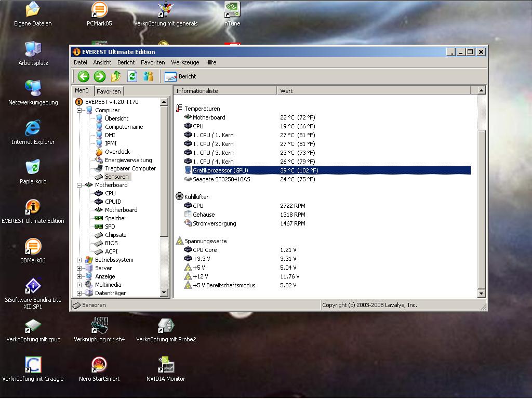Expand the Anzeige tree node
The width and height of the screenshot is (532, 399).
click(79, 277)
